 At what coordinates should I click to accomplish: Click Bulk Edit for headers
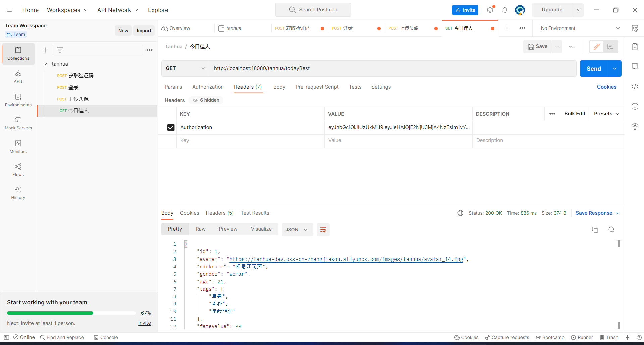tap(575, 114)
